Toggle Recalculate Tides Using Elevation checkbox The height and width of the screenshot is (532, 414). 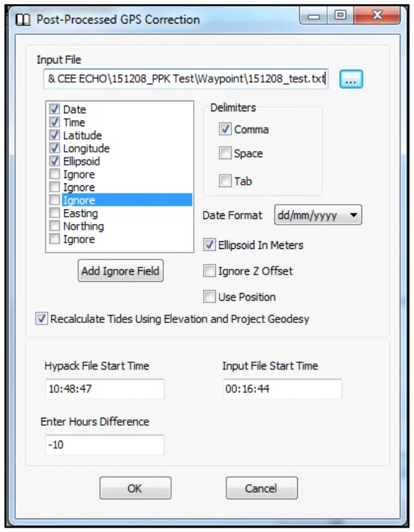coord(41,319)
